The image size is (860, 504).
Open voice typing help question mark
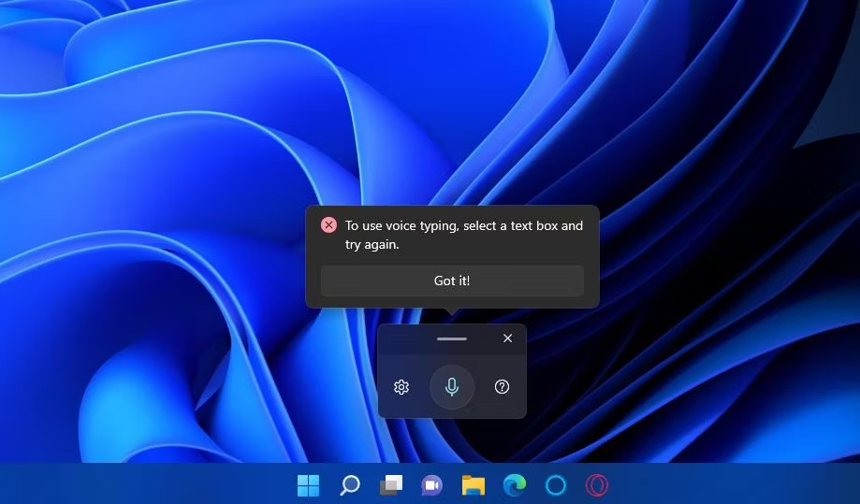[x=502, y=387]
